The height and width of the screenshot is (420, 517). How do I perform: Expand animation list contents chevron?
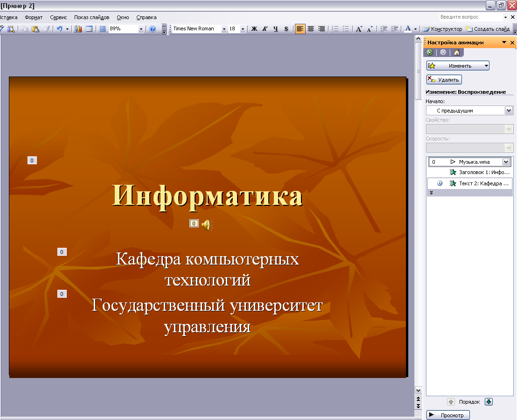pyautogui.click(x=431, y=193)
